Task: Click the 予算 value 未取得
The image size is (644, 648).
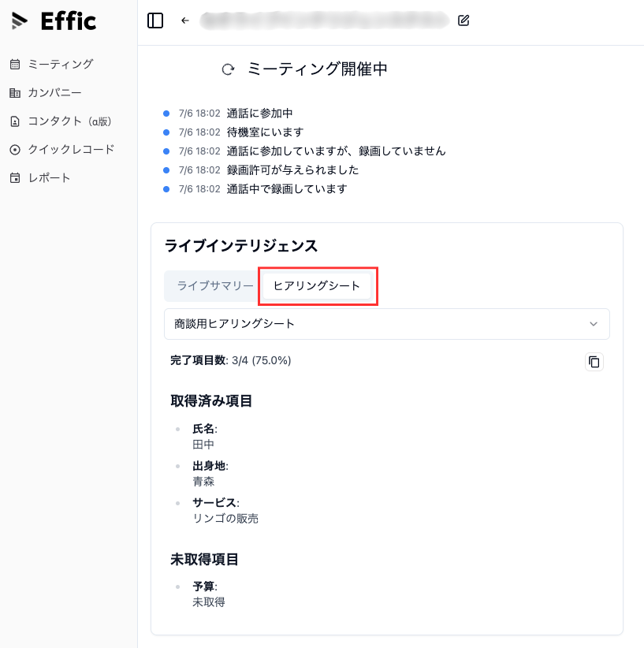Action: 209,602
